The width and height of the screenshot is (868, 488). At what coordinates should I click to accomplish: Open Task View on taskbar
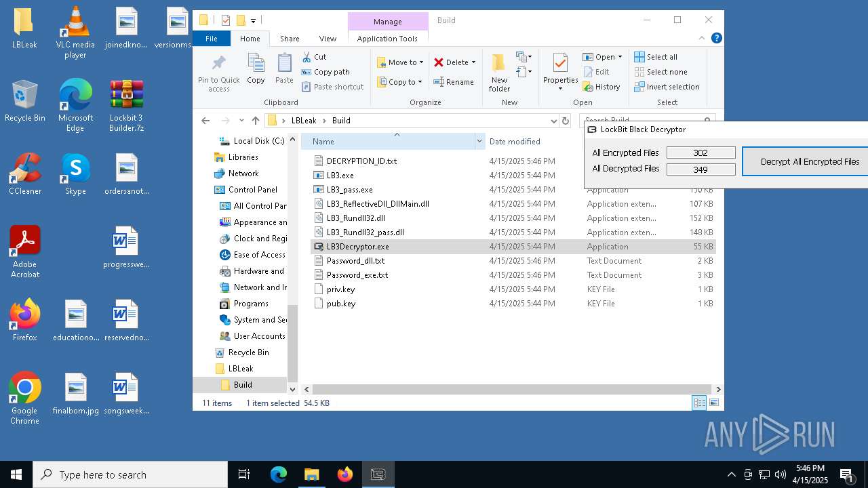click(244, 474)
